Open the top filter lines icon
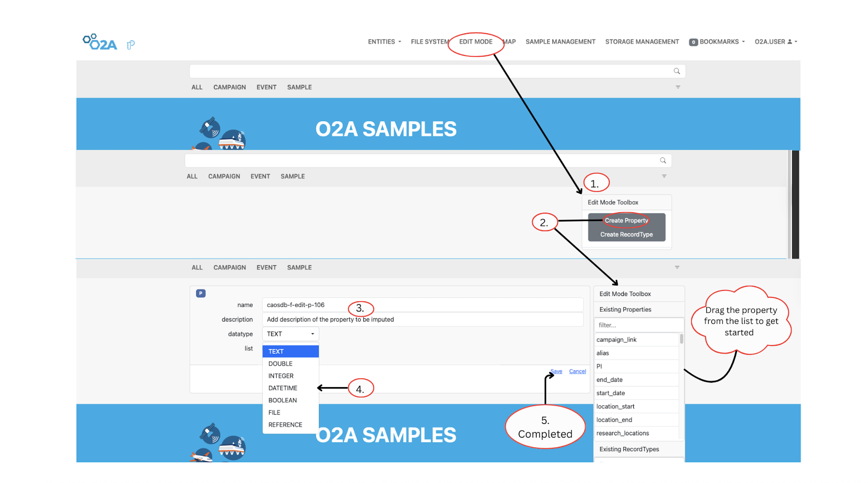The height and width of the screenshot is (483, 868). coord(678,87)
